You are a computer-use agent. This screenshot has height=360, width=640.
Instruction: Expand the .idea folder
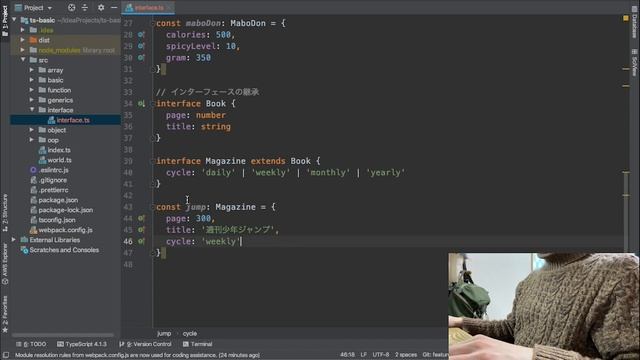pyautogui.click(x=23, y=30)
